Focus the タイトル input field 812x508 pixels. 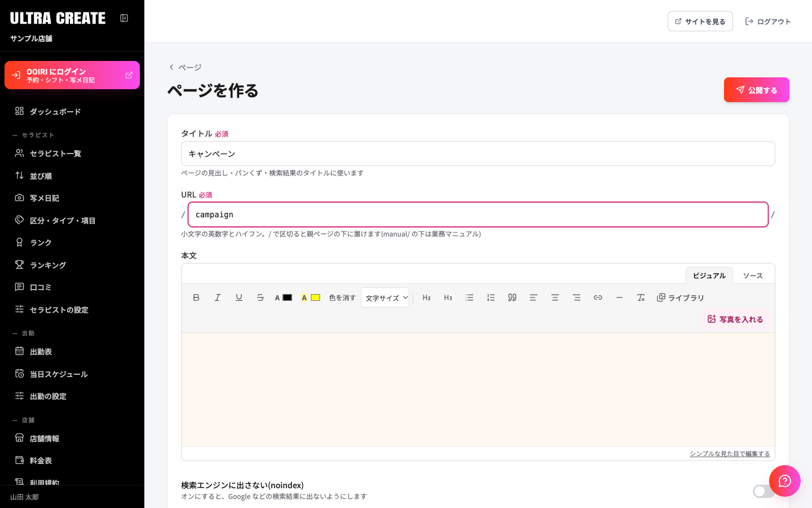pyautogui.click(x=478, y=154)
